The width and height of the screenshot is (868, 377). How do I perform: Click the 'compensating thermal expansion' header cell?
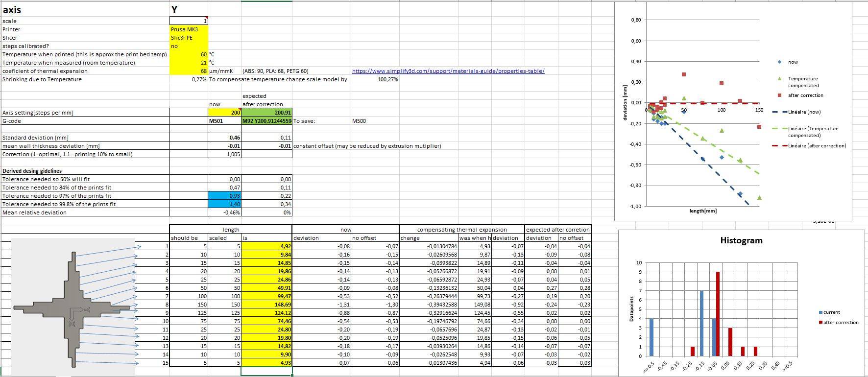(462, 230)
